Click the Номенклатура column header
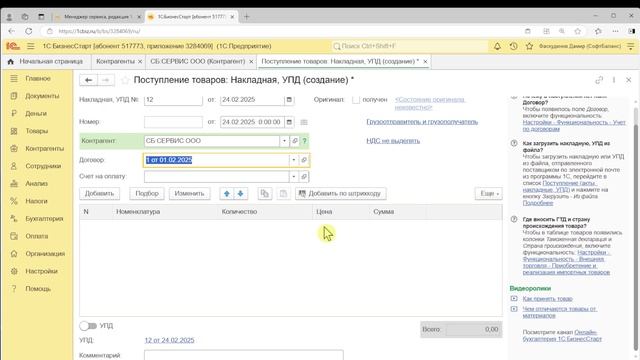 (165, 212)
